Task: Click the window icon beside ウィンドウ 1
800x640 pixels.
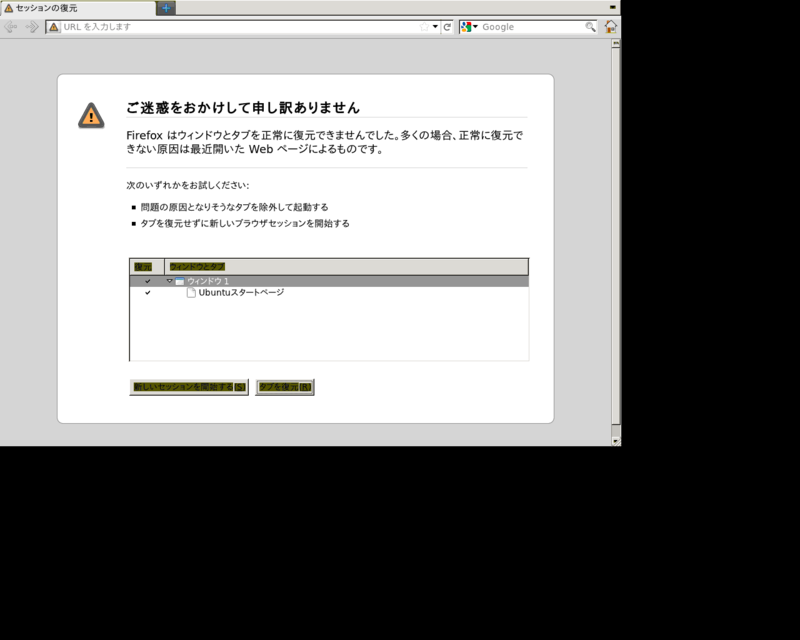Action: click(180, 281)
